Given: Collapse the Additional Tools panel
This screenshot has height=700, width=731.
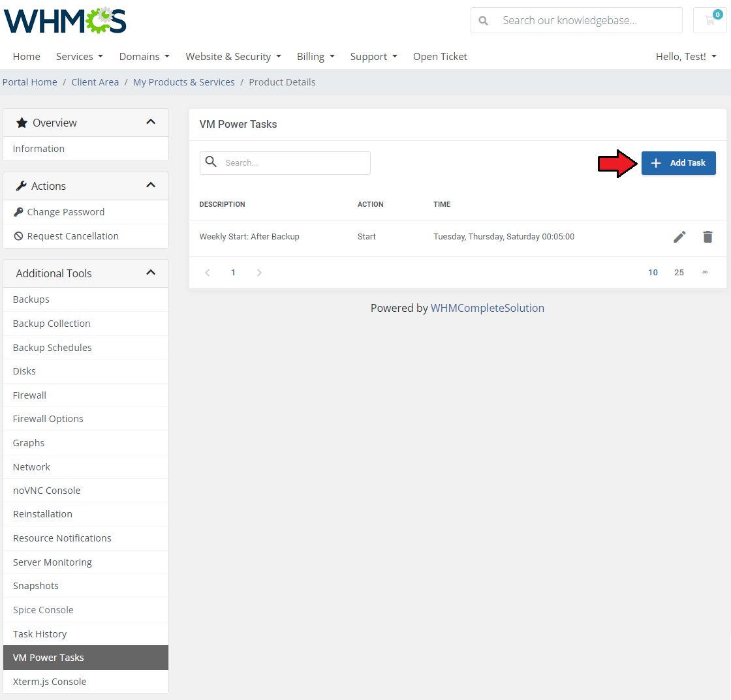Looking at the screenshot, I should click(x=151, y=273).
